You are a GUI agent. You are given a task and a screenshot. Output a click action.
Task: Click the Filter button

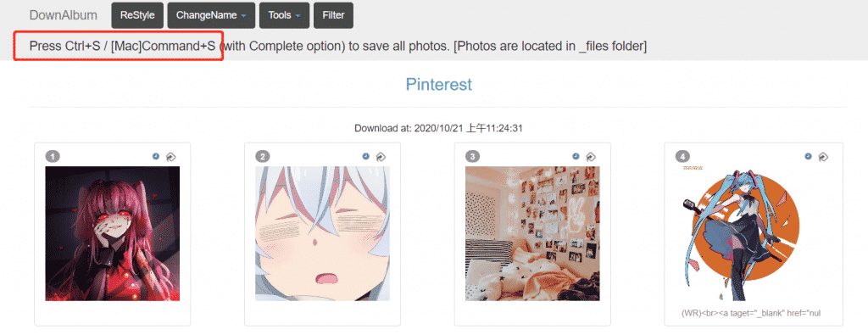(x=333, y=15)
